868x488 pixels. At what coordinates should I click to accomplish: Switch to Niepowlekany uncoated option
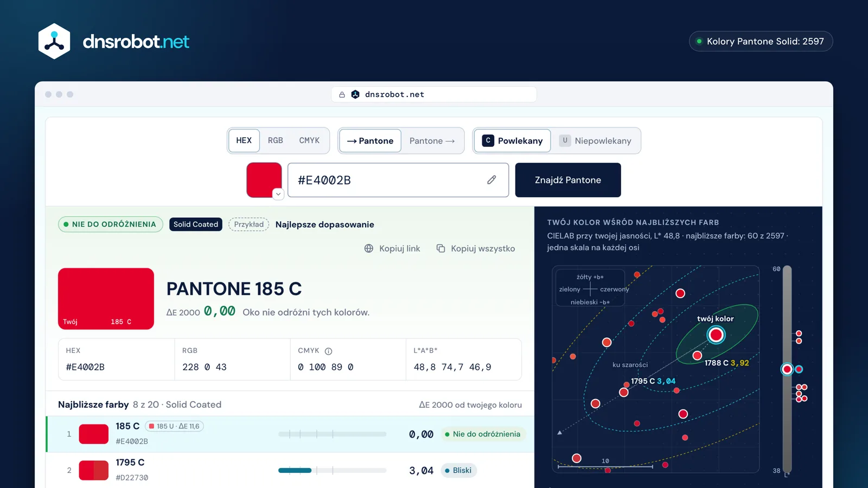(596, 140)
